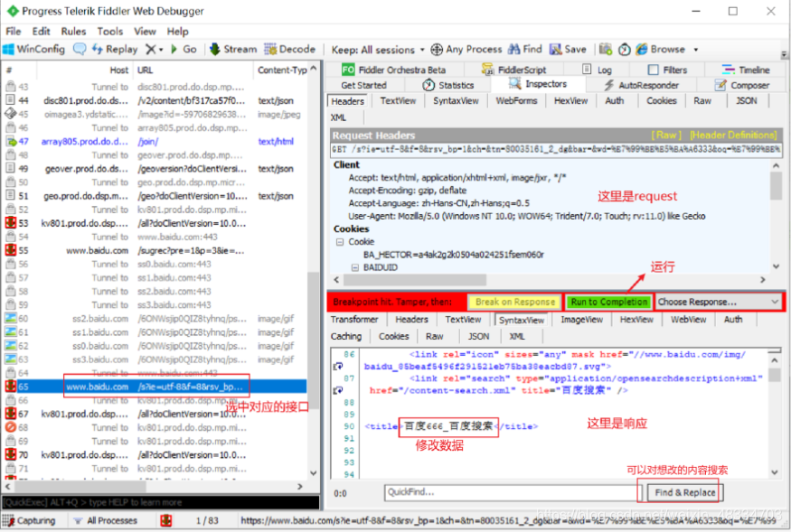Click Run to Completion button
Screen dimensions: 791x532
(609, 302)
